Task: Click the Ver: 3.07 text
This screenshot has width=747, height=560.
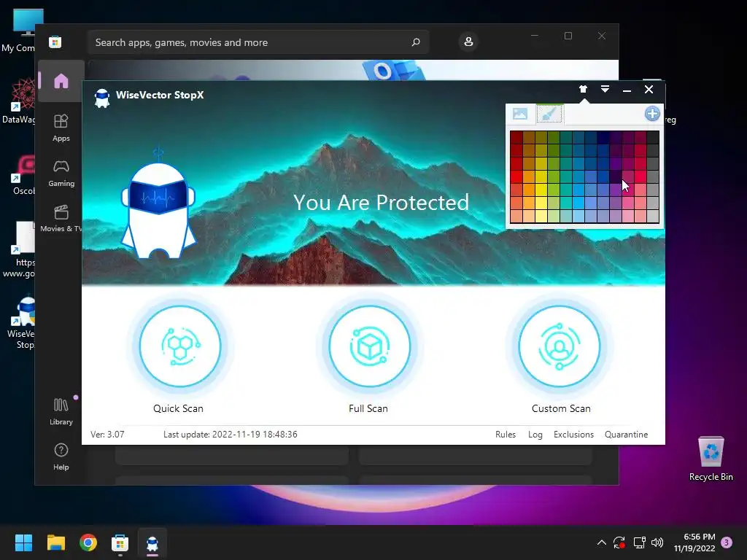Action: point(107,435)
